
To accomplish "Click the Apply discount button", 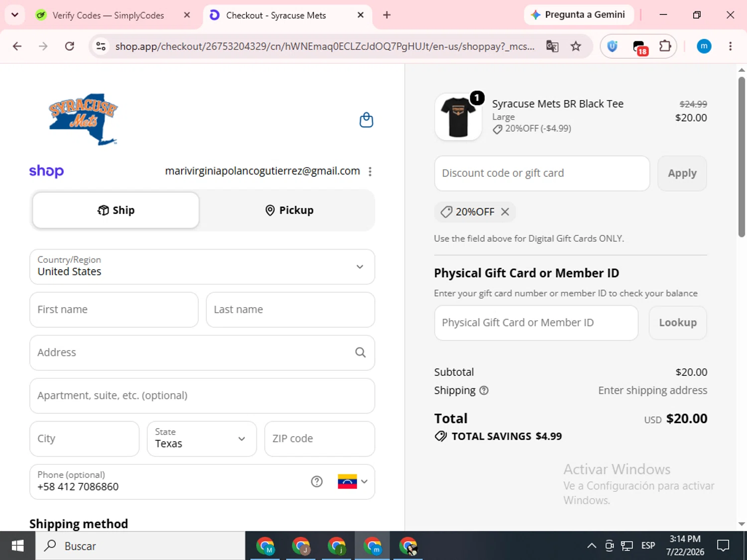I will click(x=682, y=173).
